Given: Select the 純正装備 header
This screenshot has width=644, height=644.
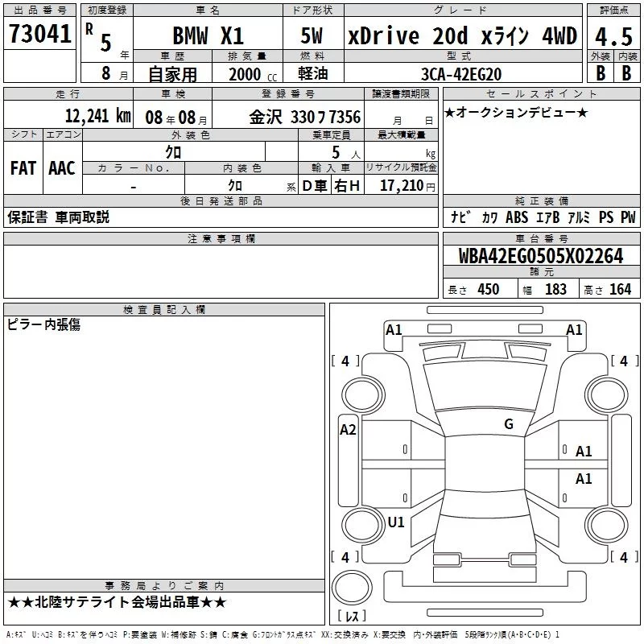Looking at the screenshot, I should [541, 200].
